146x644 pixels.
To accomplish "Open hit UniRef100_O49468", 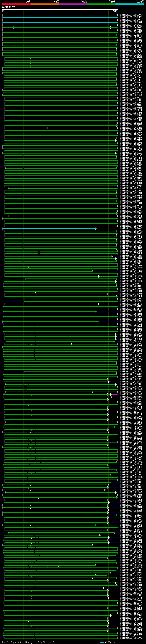I will [131, 27].
